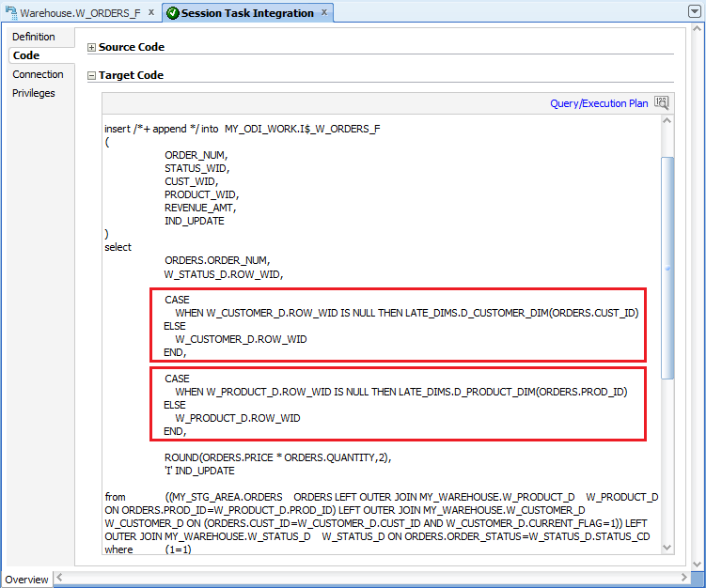Open the Definition side tab
Screen dimensions: 706x588
coord(34,37)
